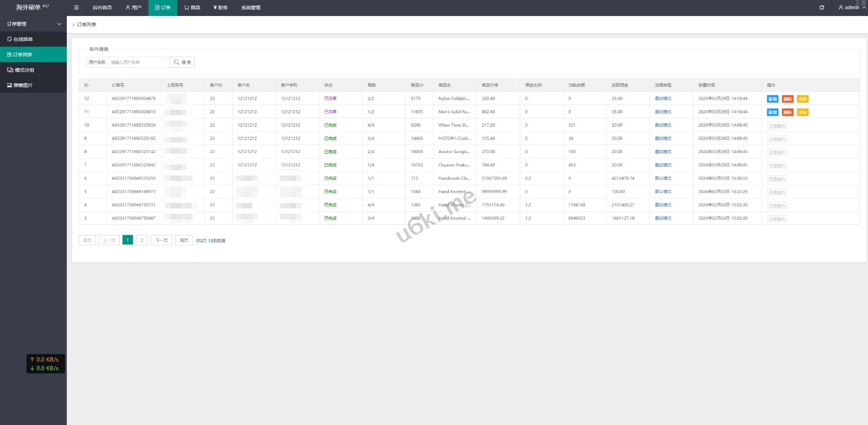This screenshot has width=868, height=425.
Task: Go to page 2 of the order list
Action: 142,240
